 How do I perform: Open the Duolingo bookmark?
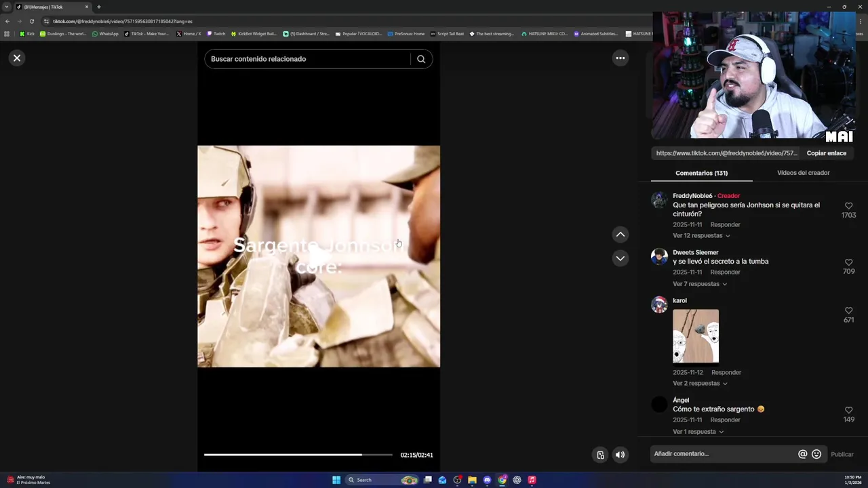point(62,34)
